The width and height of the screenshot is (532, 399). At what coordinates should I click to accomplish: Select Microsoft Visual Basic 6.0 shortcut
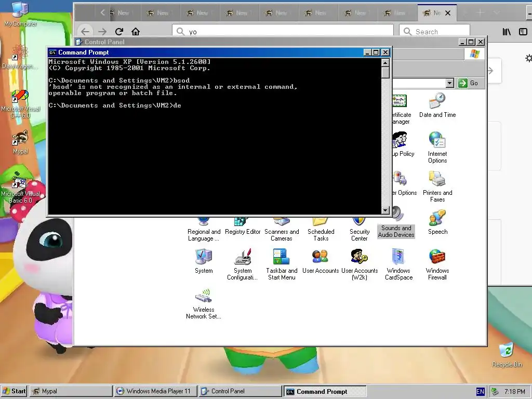pyautogui.click(x=20, y=188)
